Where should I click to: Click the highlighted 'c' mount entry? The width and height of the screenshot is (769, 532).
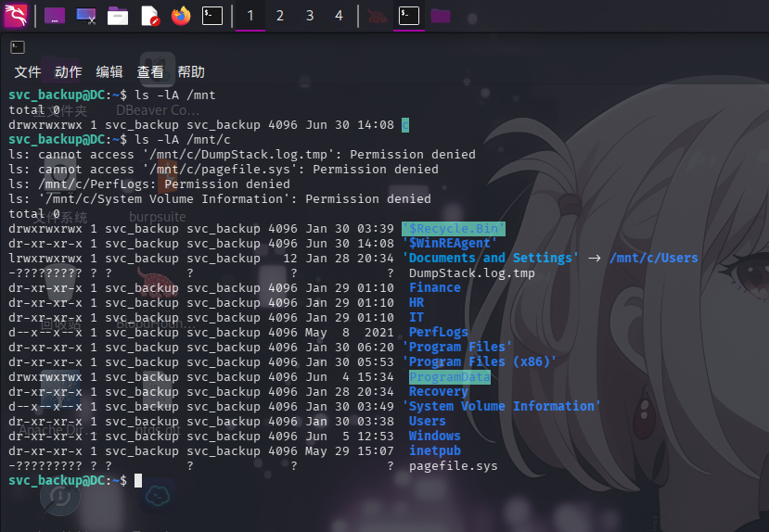tap(405, 125)
